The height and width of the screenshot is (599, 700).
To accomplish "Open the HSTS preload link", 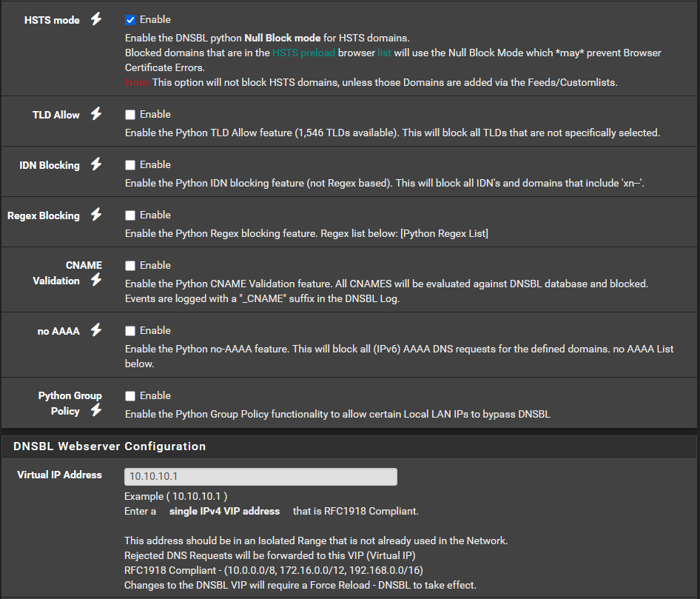I will point(303,53).
